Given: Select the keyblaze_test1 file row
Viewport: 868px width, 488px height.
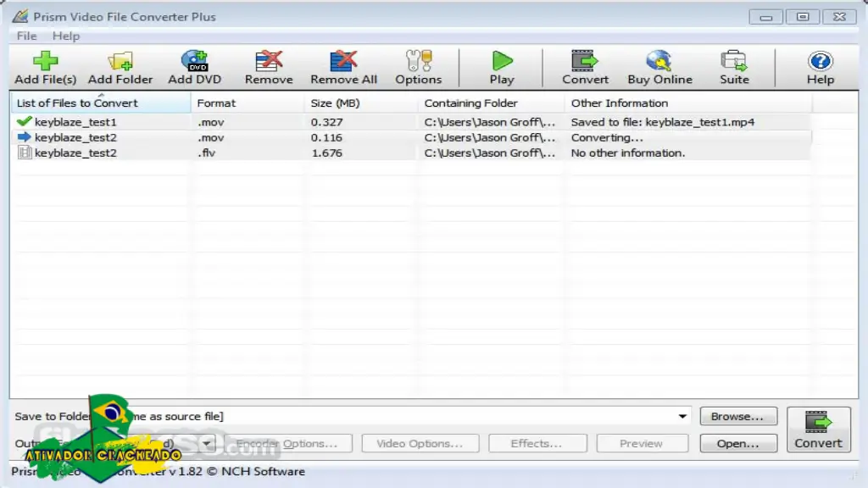Looking at the screenshot, I should [x=411, y=122].
